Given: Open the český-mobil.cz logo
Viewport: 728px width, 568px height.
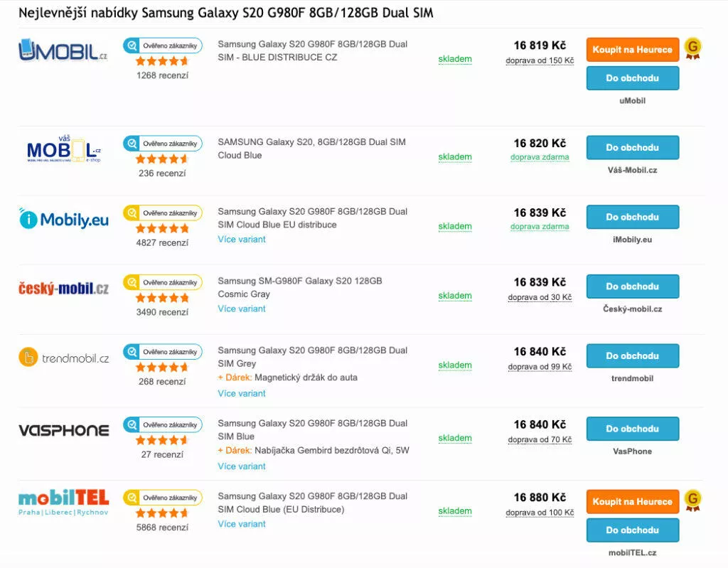Looking at the screenshot, I should pos(63,289).
